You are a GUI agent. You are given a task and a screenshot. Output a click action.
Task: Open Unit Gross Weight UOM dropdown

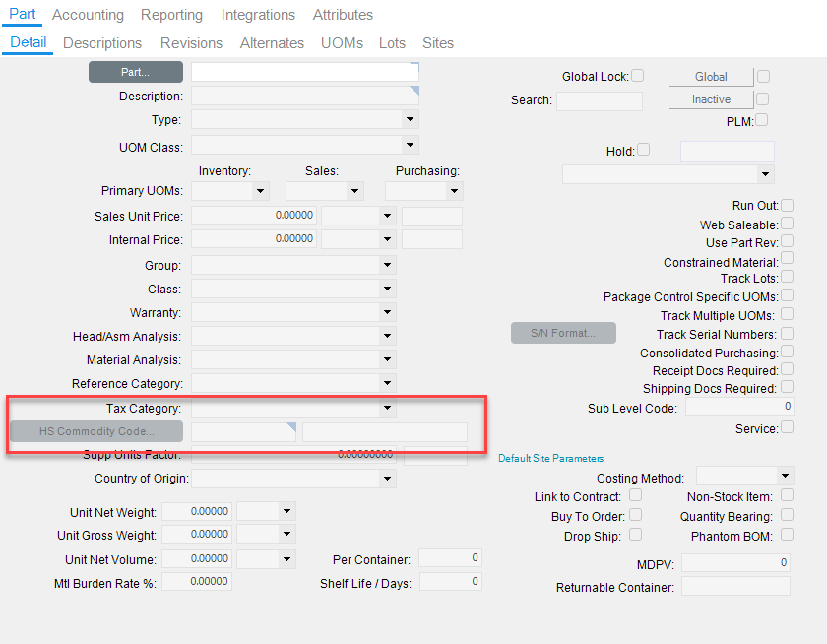pyautogui.click(x=286, y=534)
